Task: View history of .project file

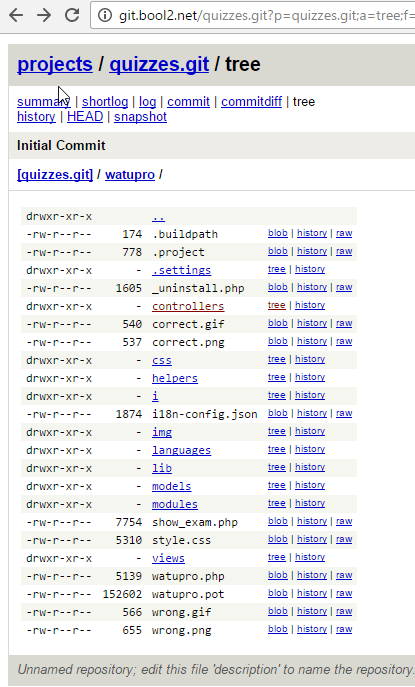Action: (312, 251)
